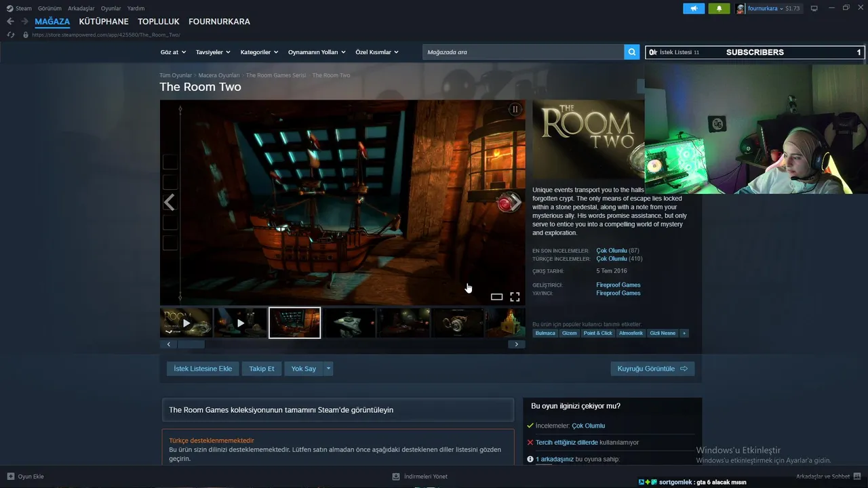Open the Görünüm menu
The height and width of the screenshot is (488, 868).
tap(50, 8)
